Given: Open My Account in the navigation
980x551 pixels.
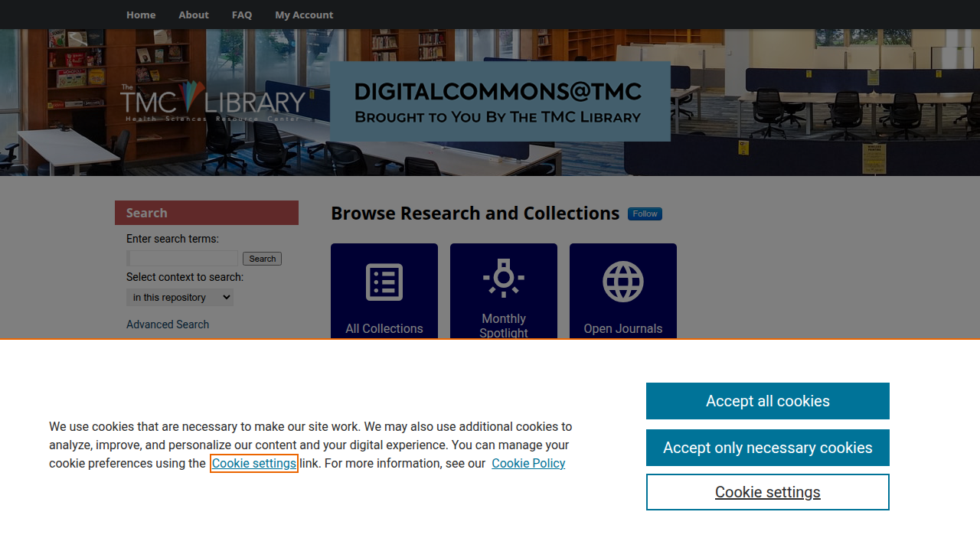Looking at the screenshot, I should pyautogui.click(x=304, y=15).
